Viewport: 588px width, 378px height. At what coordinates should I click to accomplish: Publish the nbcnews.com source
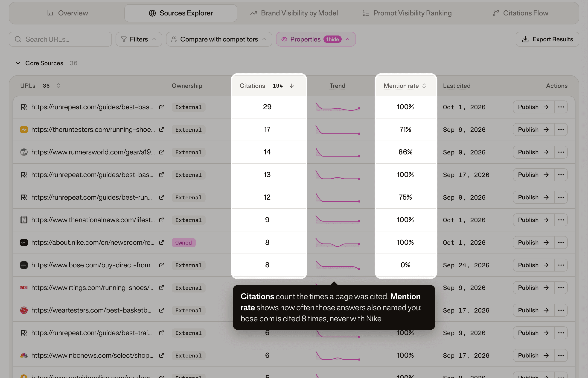click(x=534, y=355)
